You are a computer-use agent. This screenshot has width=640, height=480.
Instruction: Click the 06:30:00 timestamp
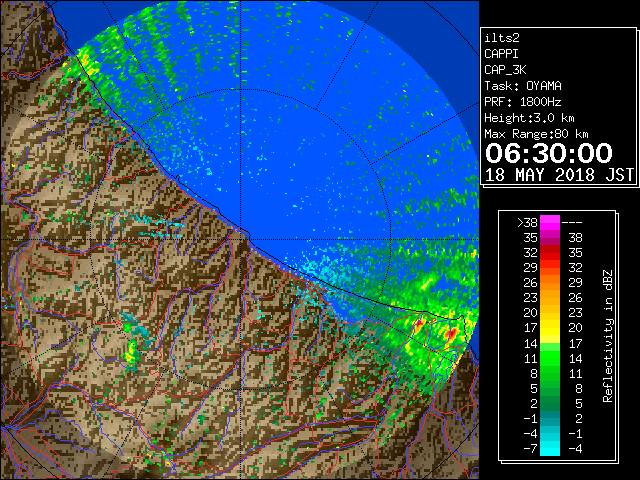pyautogui.click(x=549, y=153)
